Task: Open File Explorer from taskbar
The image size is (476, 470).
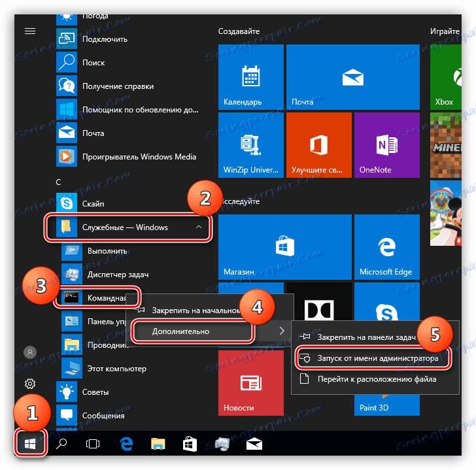Action: click(158, 444)
